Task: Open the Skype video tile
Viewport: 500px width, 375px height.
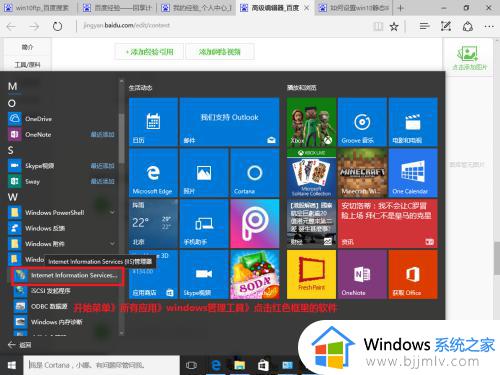Action: (204, 275)
